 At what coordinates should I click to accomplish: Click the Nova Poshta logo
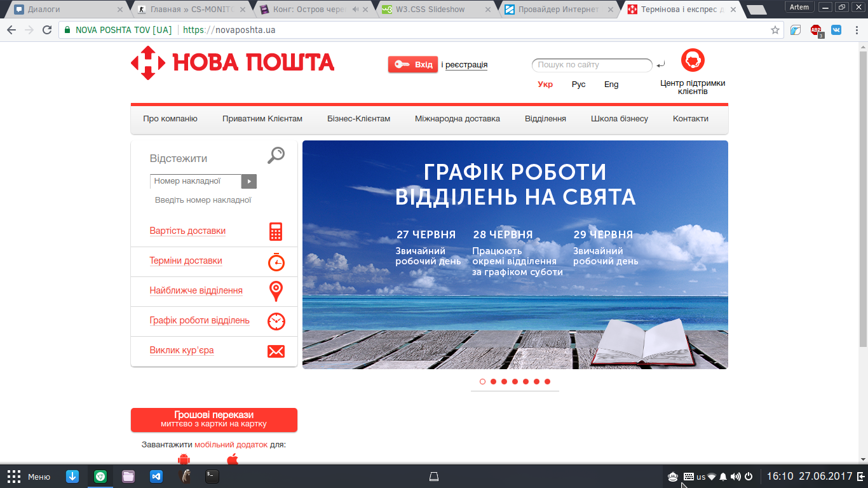(233, 62)
